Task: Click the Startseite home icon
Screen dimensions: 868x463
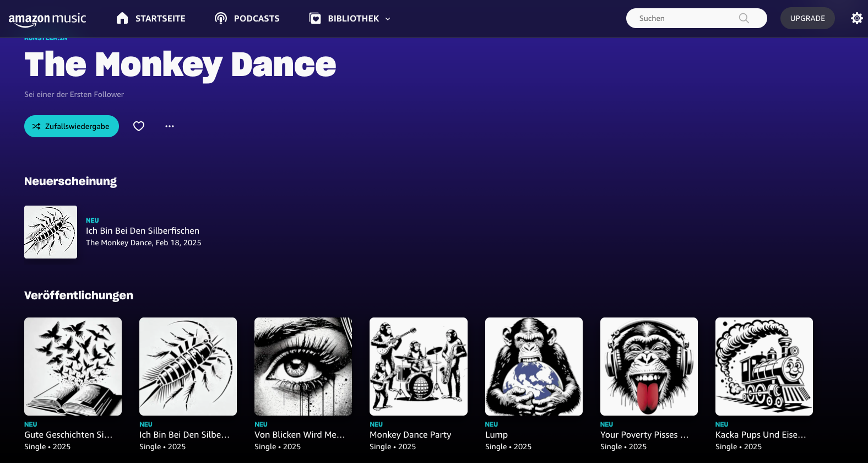Action: 122,18
